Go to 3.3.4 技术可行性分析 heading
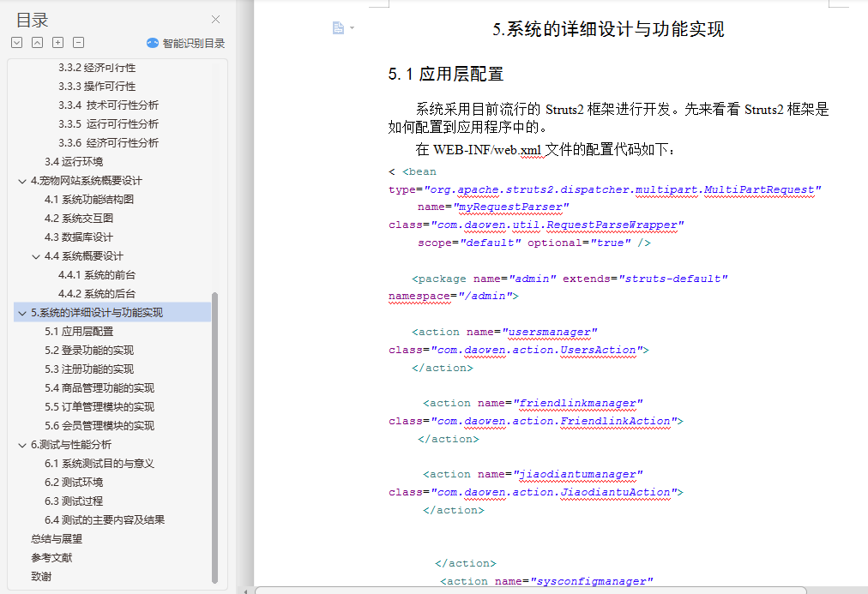 pyautogui.click(x=108, y=105)
